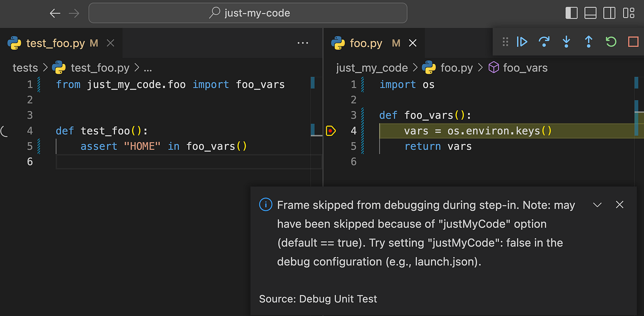Toggle the bottom Panel visibility
The height and width of the screenshot is (316, 644).
click(x=590, y=13)
